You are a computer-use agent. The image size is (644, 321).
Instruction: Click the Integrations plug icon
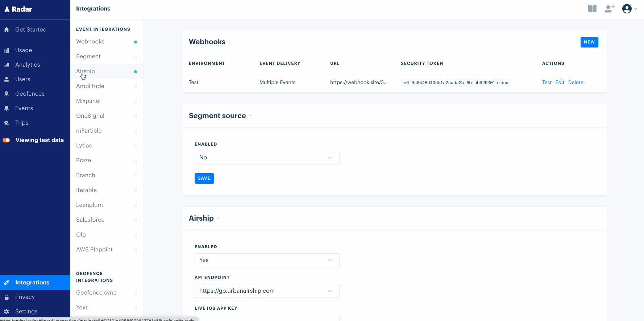[x=7, y=283]
